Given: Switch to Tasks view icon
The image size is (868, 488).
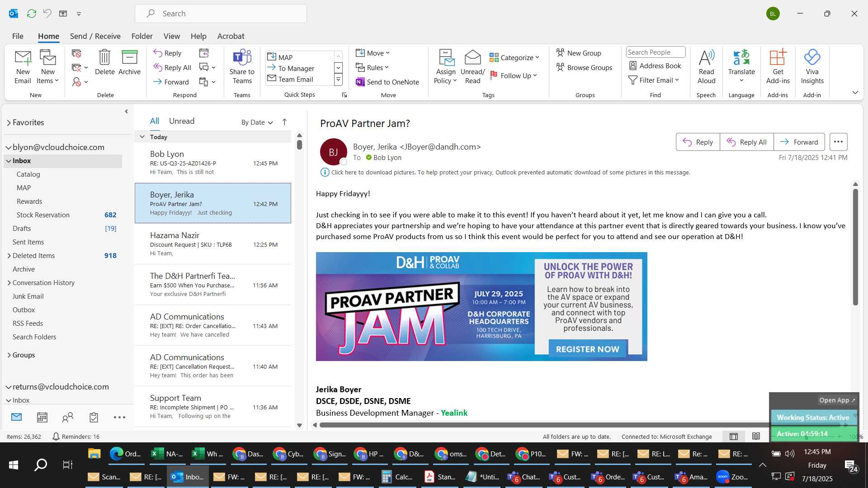Looking at the screenshot, I should (94, 417).
